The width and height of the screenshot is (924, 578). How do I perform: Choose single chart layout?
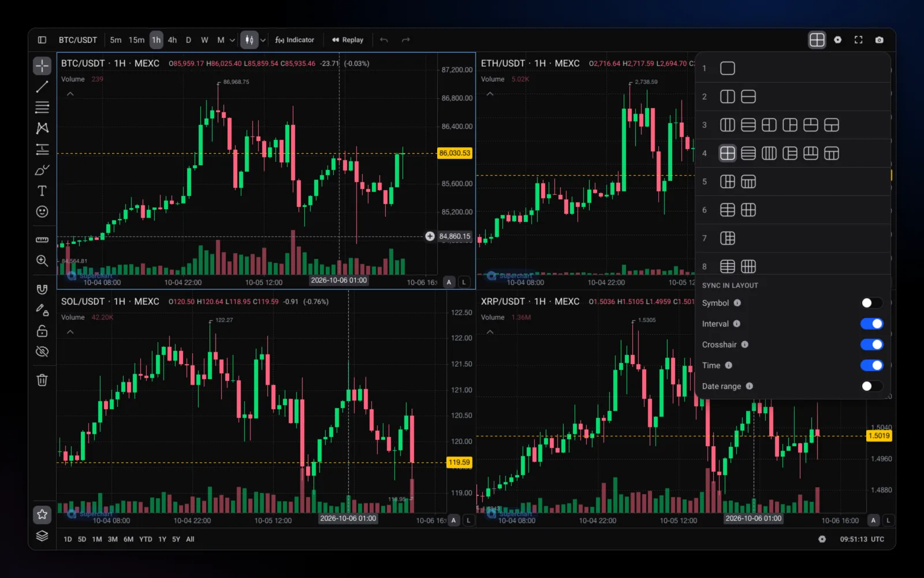(727, 68)
